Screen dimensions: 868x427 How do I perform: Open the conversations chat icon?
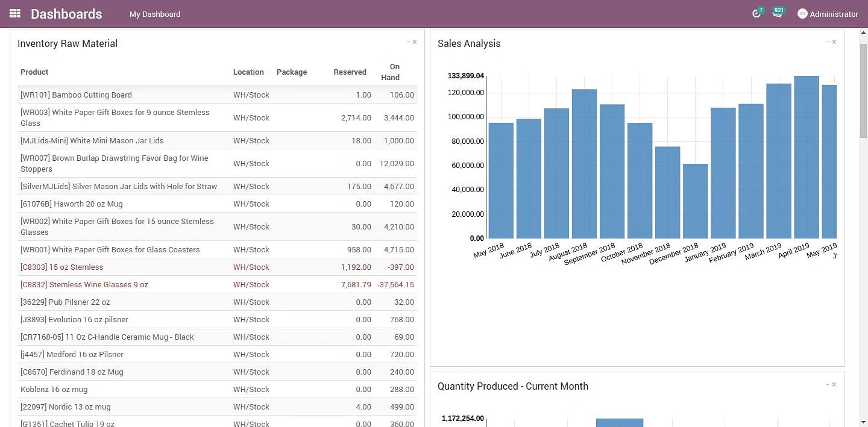tap(777, 14)
